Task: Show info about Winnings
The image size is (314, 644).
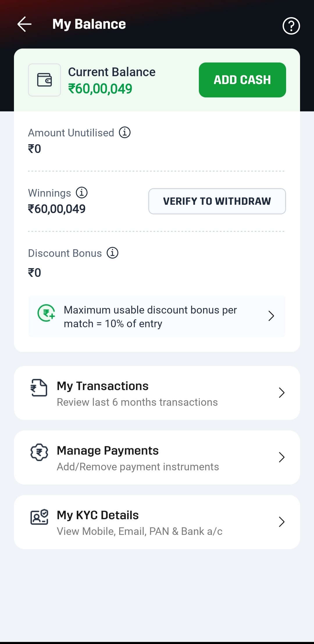Action: (82, 193)
